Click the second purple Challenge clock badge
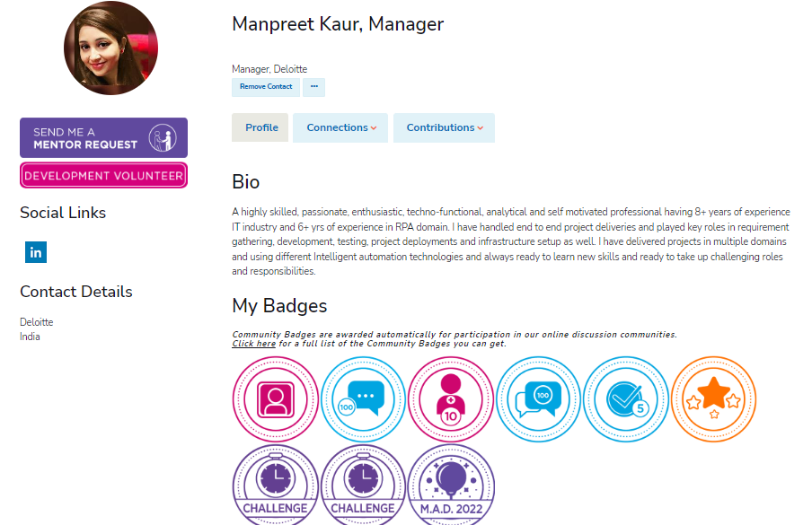The height and width of the screenshot is (525, 812). 363,485
